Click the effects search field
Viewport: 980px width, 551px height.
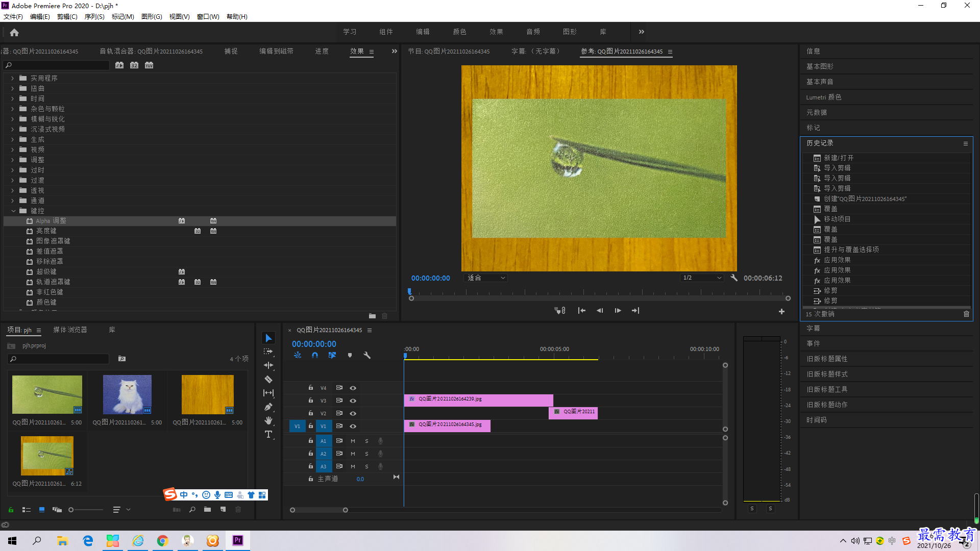point(56,65)
